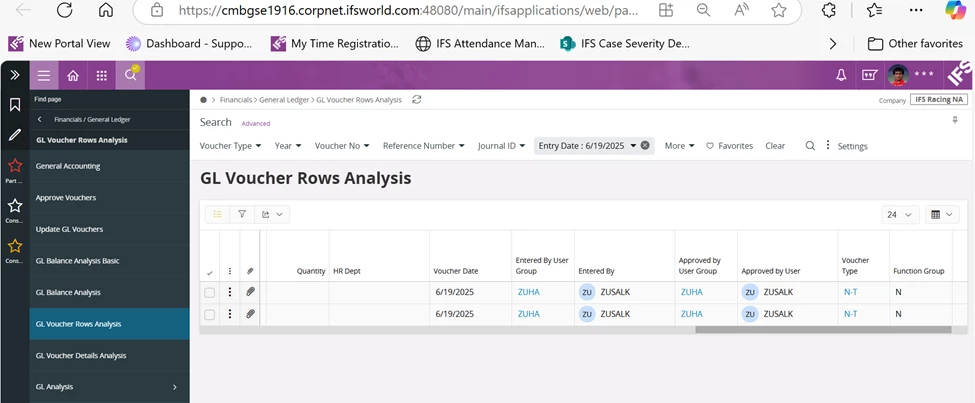Click the pencil edit icon in left rail

(15, 134)
